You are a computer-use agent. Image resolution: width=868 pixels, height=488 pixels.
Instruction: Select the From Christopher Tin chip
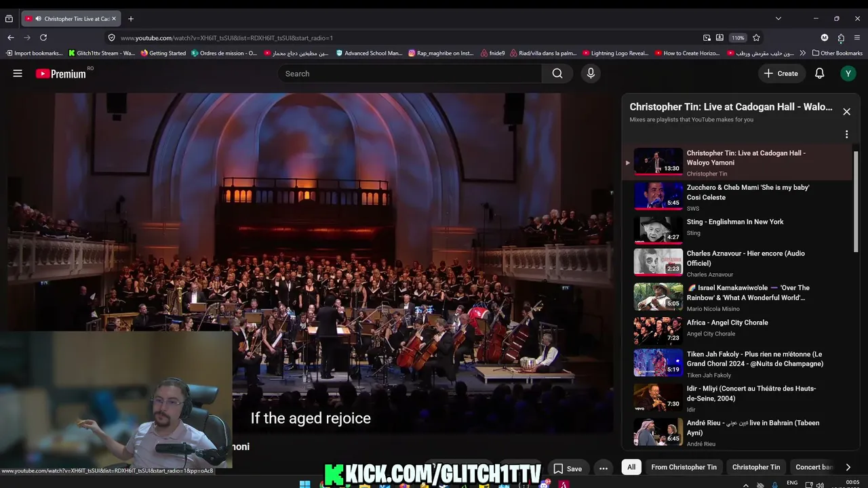coord(684,467)
